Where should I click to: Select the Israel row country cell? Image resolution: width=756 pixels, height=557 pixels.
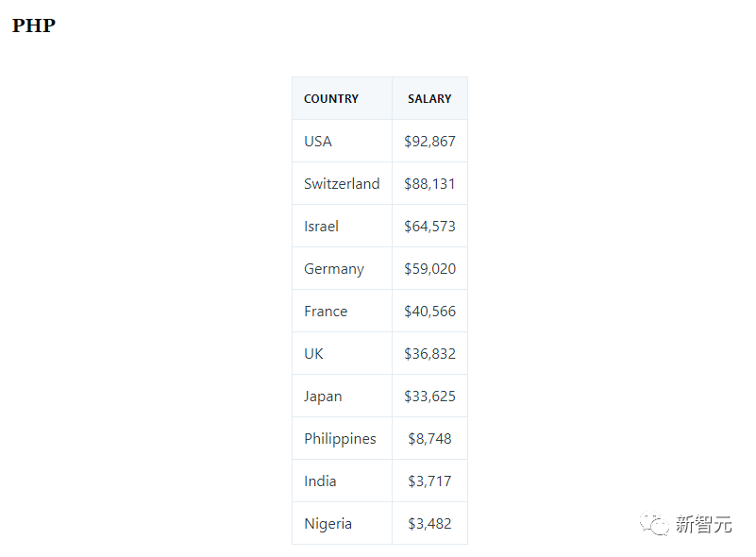(321, 227)
